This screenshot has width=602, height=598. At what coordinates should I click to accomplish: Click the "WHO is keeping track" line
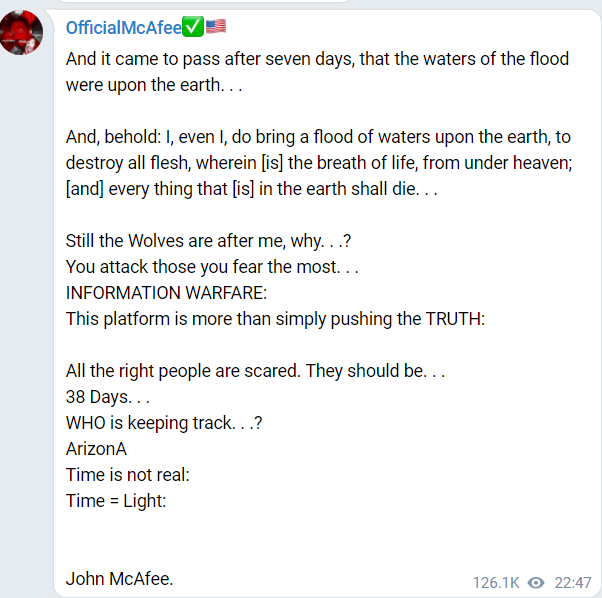(x=164, y=423)
